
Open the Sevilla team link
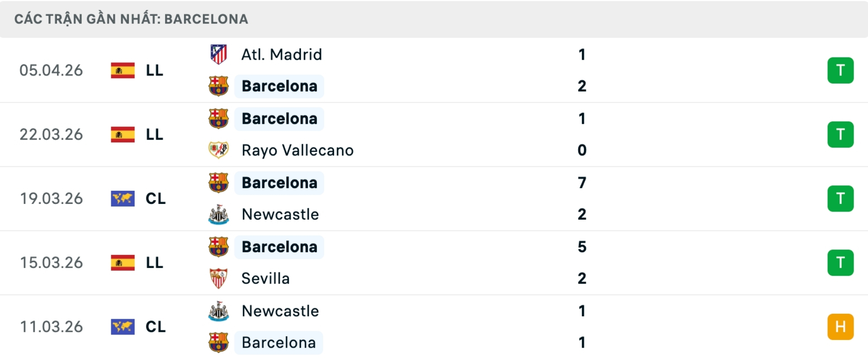(265, 278)
